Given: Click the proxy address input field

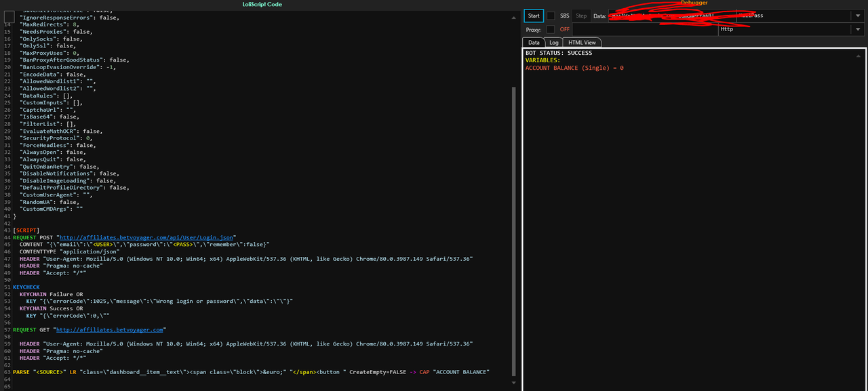Looking at the screenshot, I should (645, 29).
